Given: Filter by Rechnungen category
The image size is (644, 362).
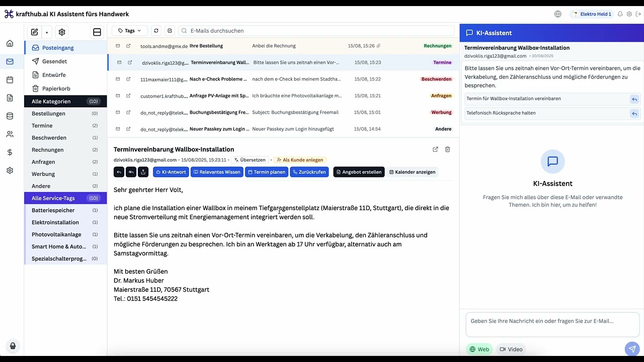Looking at the screenshot, I should 65,150.
